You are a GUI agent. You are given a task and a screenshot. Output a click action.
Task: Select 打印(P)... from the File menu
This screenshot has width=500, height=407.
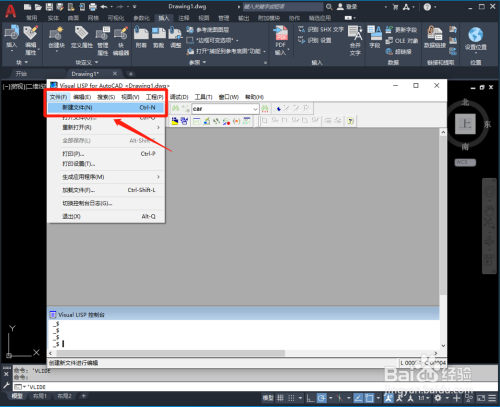coord(106,154)
